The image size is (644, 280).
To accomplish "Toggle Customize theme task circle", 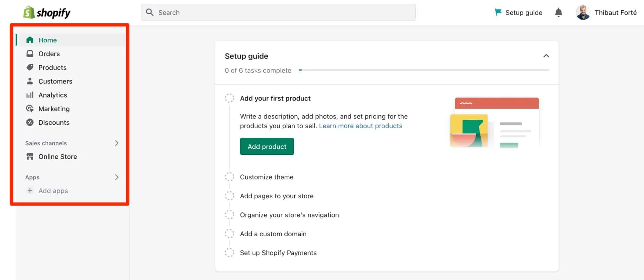I will 230,177.
